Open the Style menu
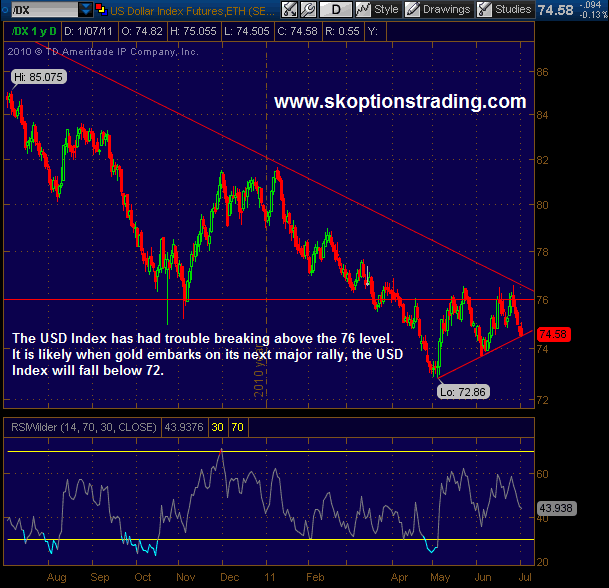Viewport: 609px width, 588px height. [x=386, y=10]
